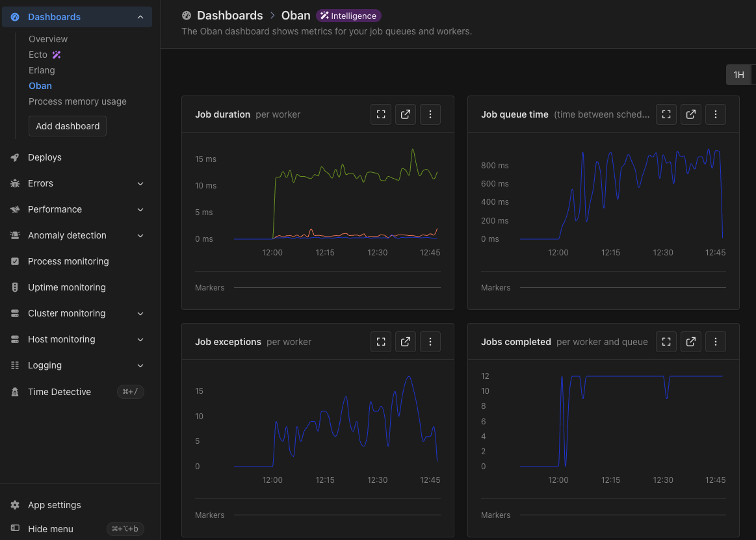The image size is (756, 540).
Task: Expand Job queue time chart to fullscreen
Action: [666, 114]
